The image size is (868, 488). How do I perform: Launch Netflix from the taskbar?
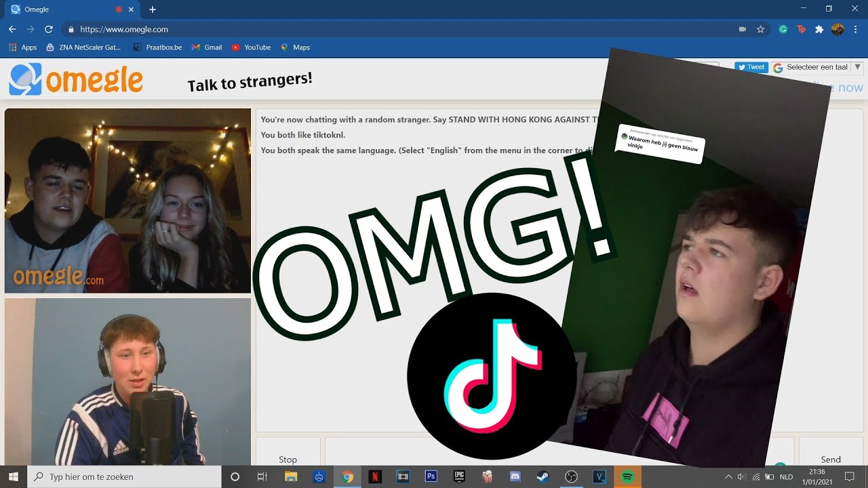pyautogui.click(x=375, y=476)
